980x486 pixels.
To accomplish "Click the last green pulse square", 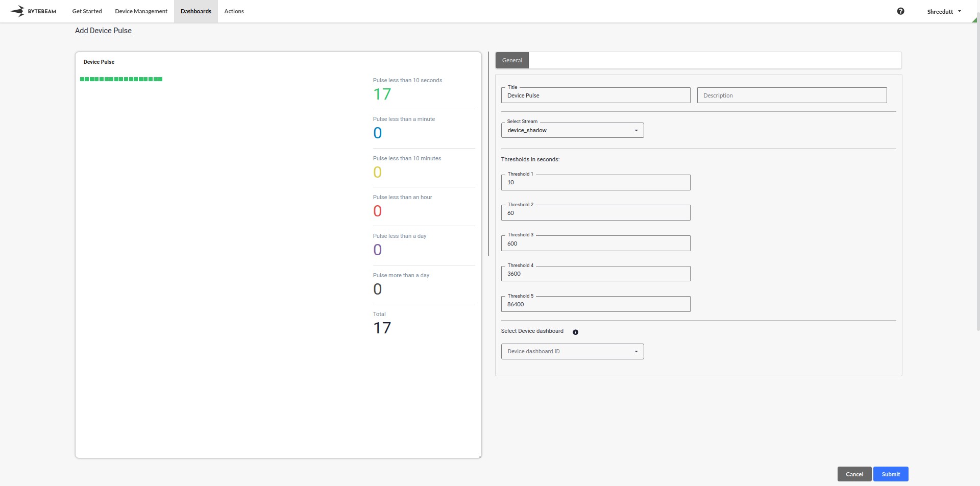I will tap(160, 79).
